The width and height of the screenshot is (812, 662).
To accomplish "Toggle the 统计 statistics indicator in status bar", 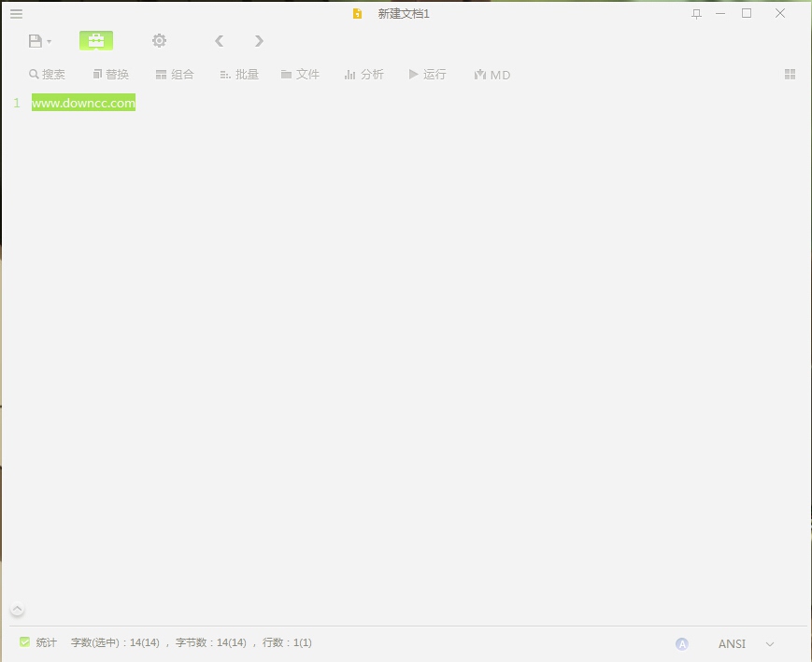I will [40, 642].
